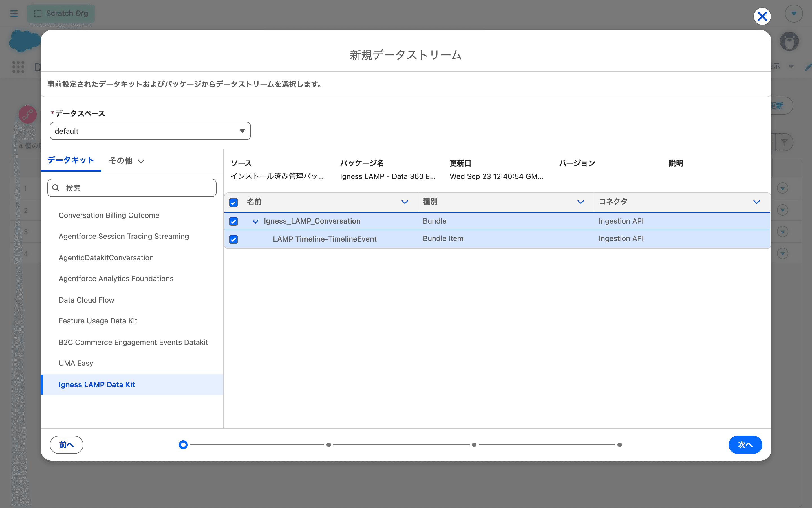Open the user avatar menu
Screen dimensions: 812x508
[789, 42]
